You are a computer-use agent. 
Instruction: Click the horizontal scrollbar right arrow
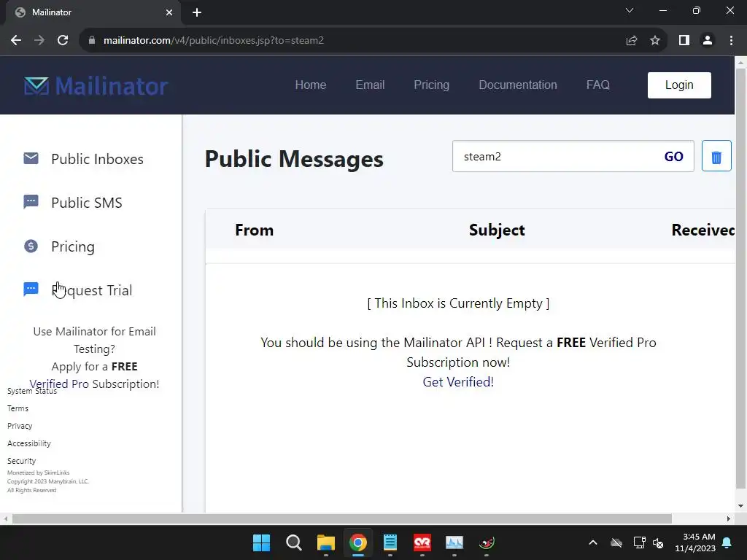729,518
